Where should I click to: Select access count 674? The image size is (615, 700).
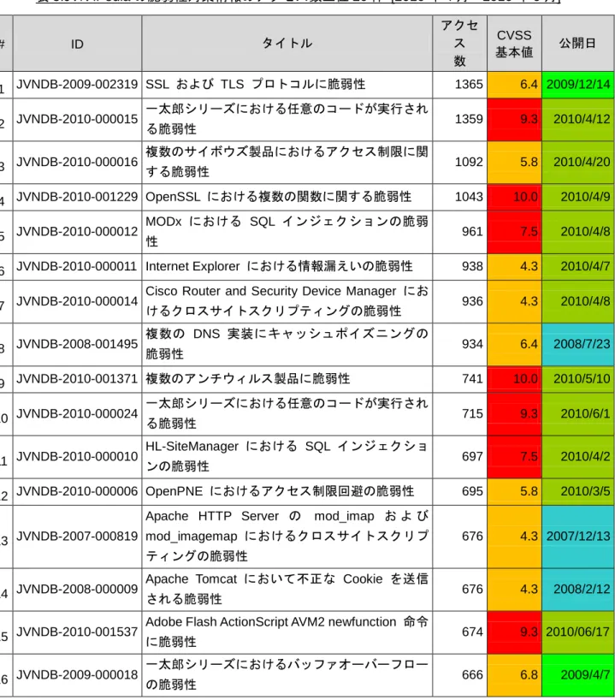pyautogui.click(x=459, y=632)
